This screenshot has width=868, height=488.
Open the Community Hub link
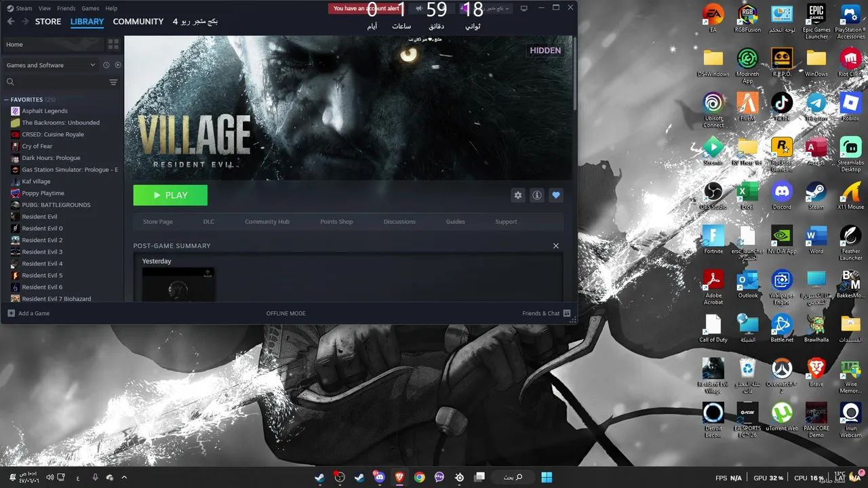click(x=267, y=222)
